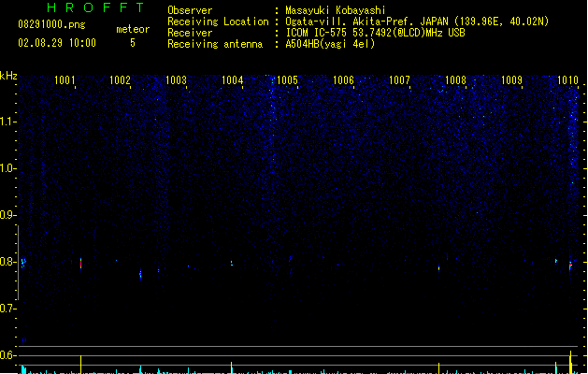588x374 pixels.
Task: Click the meteor label
Action: [133, 29]
